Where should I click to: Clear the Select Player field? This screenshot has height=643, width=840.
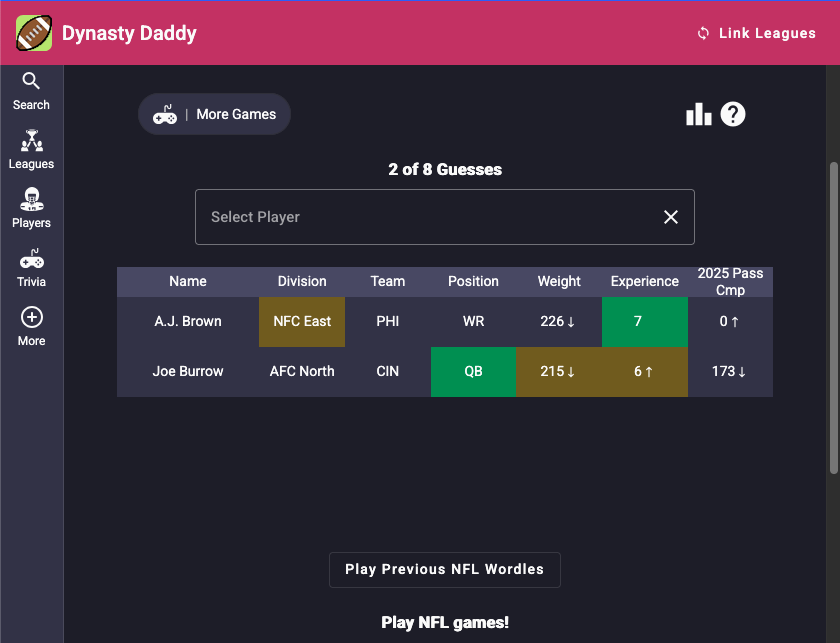[x=671, y=217]
